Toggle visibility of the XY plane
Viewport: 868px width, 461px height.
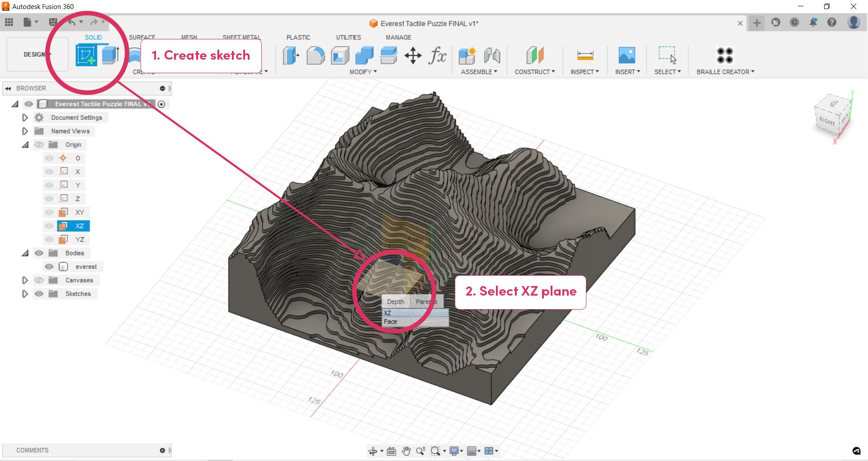click(49, 212)
